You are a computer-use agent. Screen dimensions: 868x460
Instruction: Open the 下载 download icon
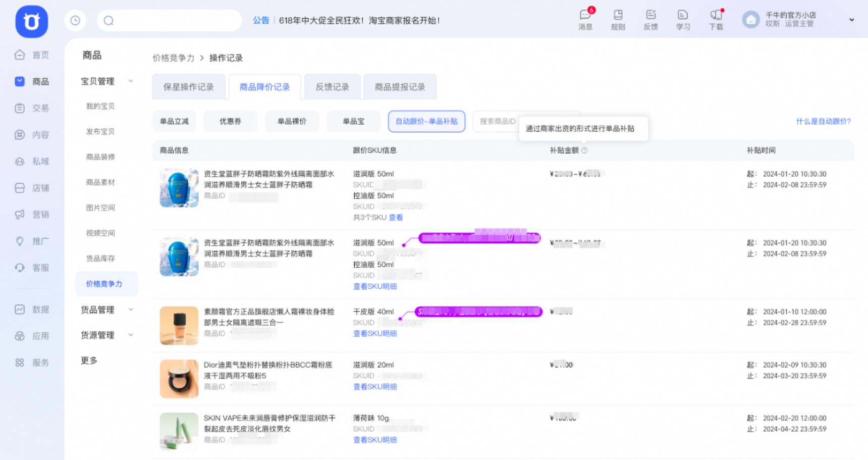[716, 20]
